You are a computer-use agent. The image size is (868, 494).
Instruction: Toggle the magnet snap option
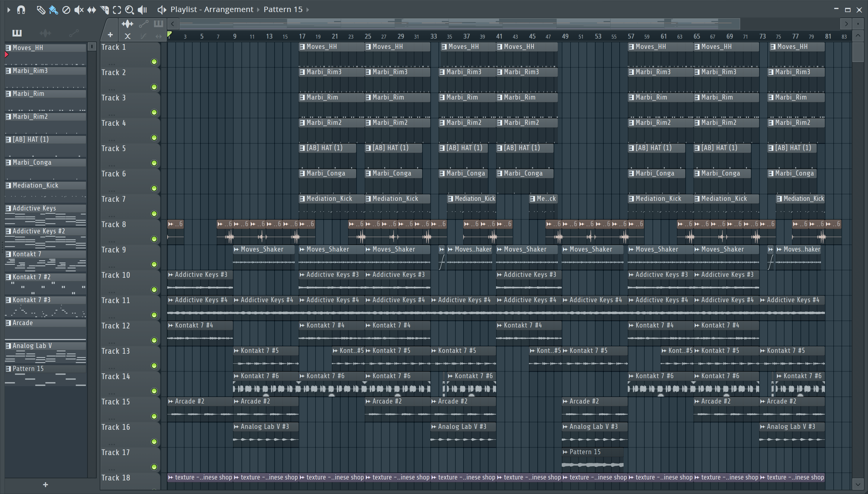(x=21, y=10)
